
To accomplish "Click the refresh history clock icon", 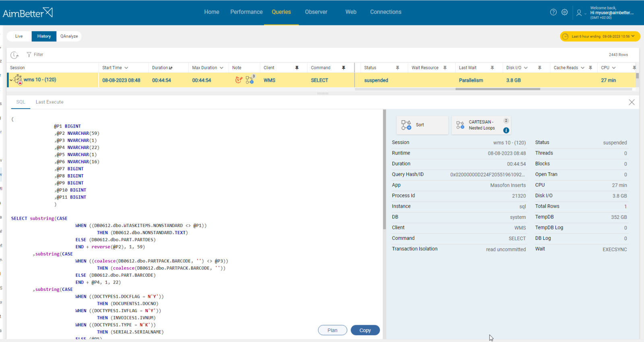I will click(x=15, y=55).
